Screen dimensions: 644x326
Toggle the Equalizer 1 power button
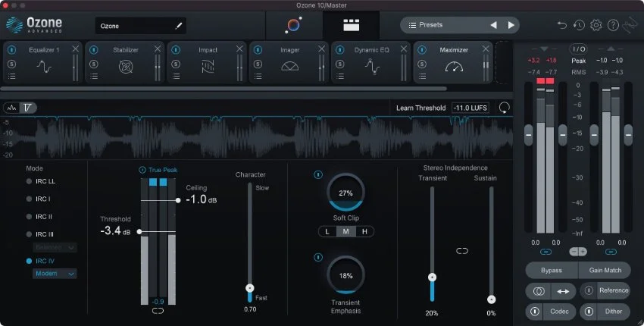11,50
